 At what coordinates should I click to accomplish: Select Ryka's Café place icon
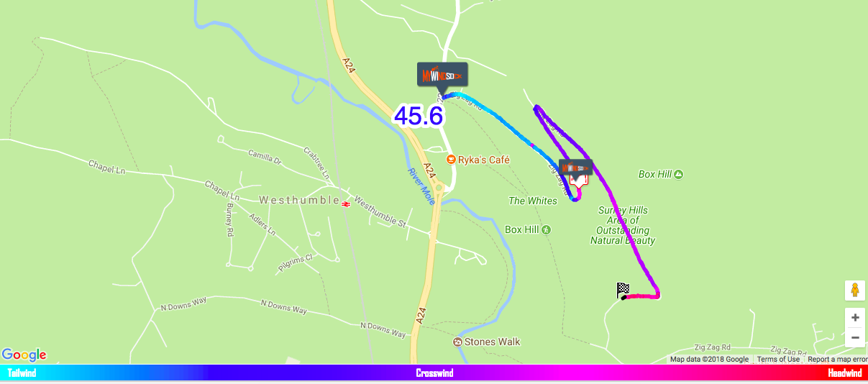click(450, 159)
